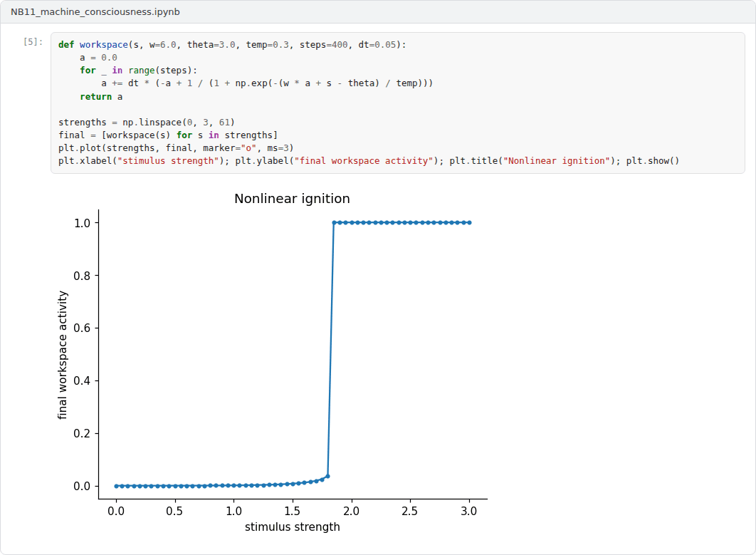Place cursor on the 'a = 0.0' line
Image resolution: width=756 pixels, height=555 pixels.
pyautogui.click(x=98, y=58)
